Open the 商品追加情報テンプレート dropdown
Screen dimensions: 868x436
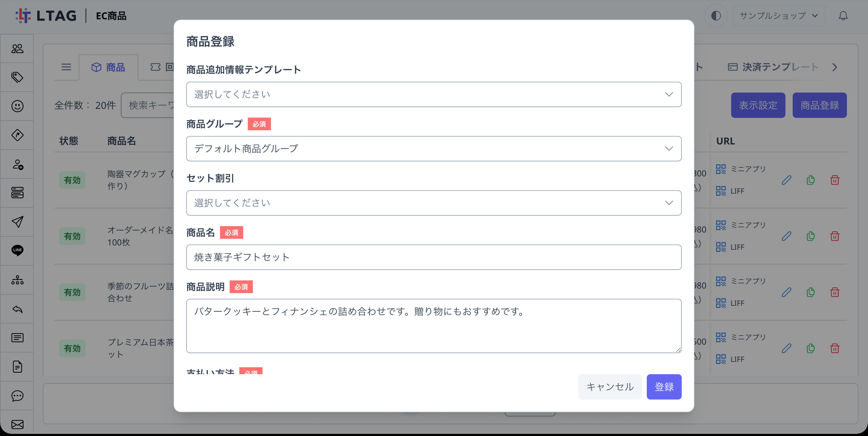click(434, 94)
